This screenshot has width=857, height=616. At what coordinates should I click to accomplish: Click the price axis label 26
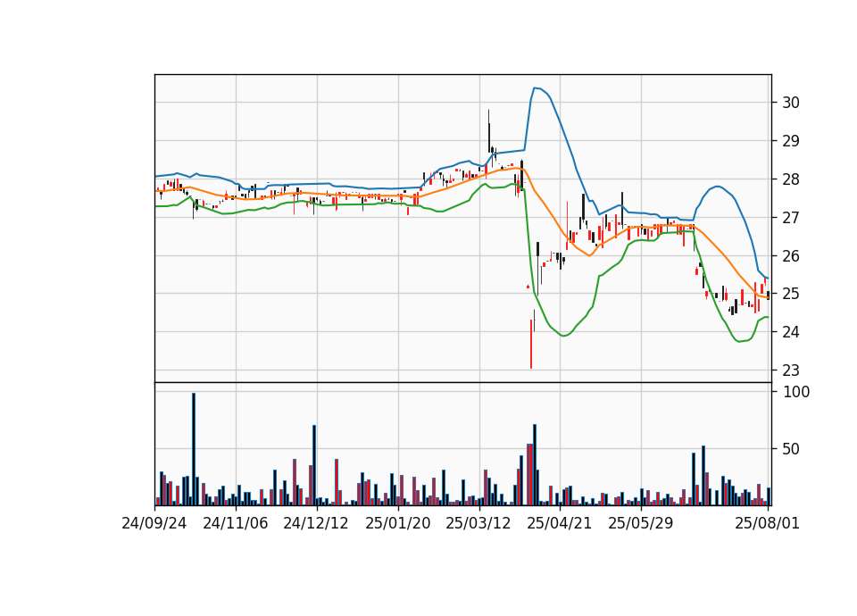pos(791,256)
